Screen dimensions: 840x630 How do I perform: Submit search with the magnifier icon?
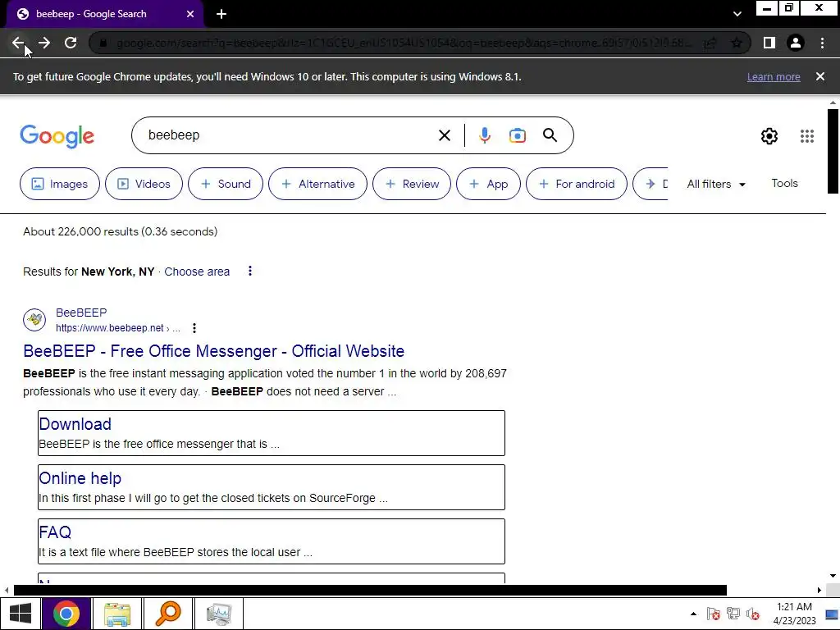click(x=550, y=135)
